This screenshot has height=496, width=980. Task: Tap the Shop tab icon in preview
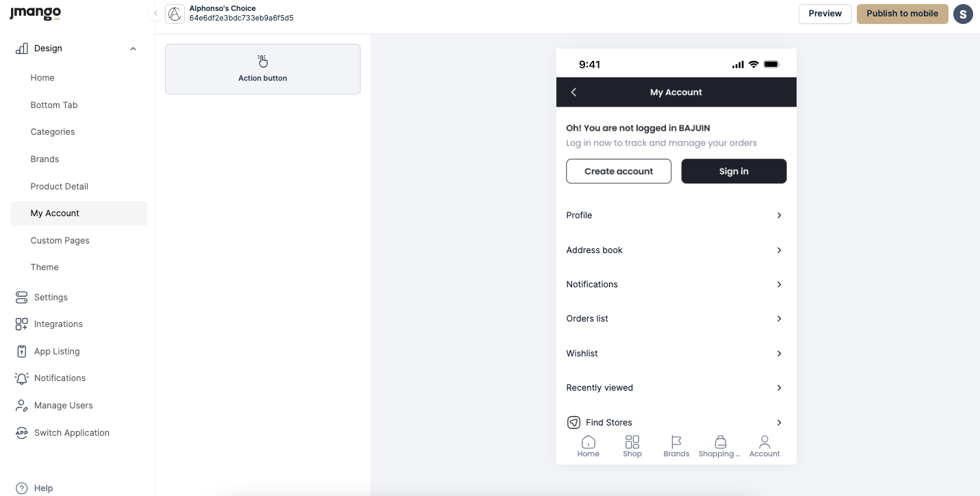[x=632, y=443]
